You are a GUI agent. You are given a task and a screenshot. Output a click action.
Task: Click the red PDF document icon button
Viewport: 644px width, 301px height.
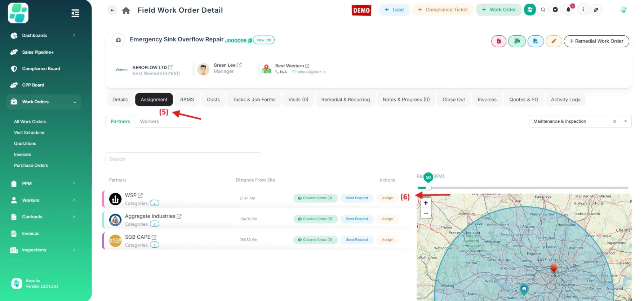[499, 41]
